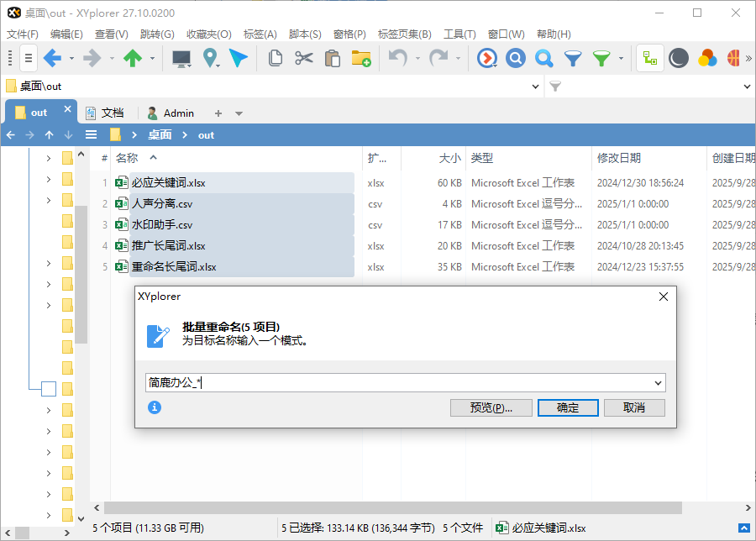The image size is (756, 541).
Task: Confirm batch rename with 确定 button
Action: (x=568, y=409)
